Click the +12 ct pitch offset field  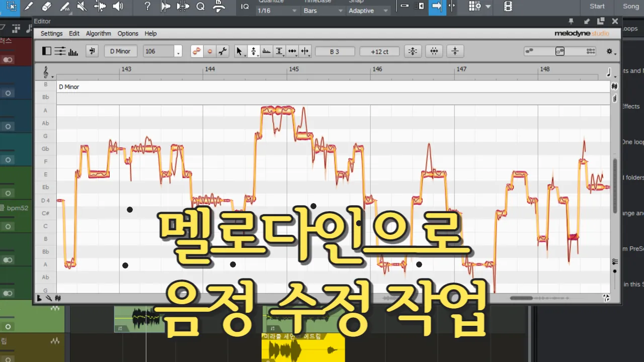379,51
